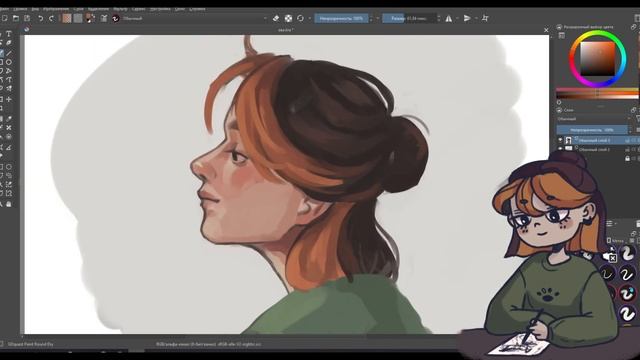Viewport: 640px width, 360px height.
Task: Toggle preserve alpha
Action: tap(288, 18)
